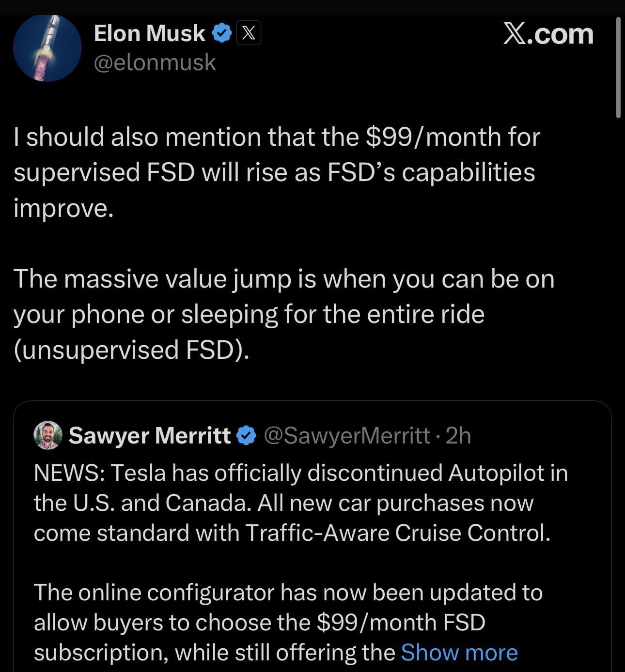Open the quoted tweet's 2h timestamp
The height and width of the screenshot is (672, 625).
tap(458, 436)
